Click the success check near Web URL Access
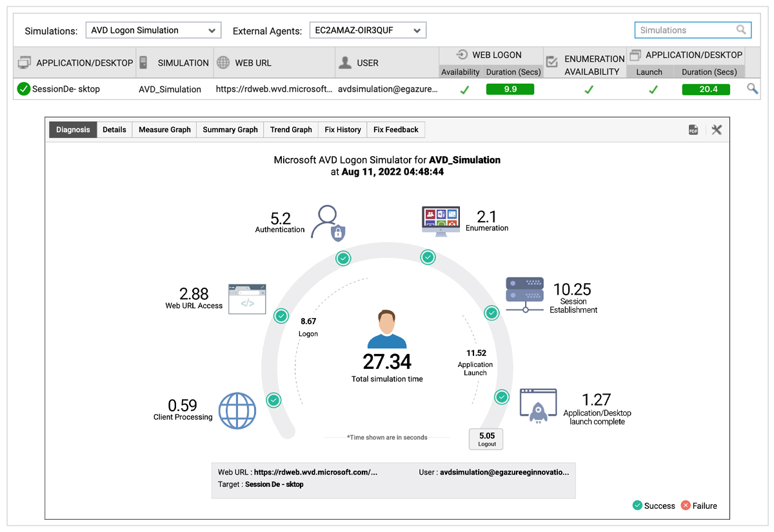 coord(281,316)
